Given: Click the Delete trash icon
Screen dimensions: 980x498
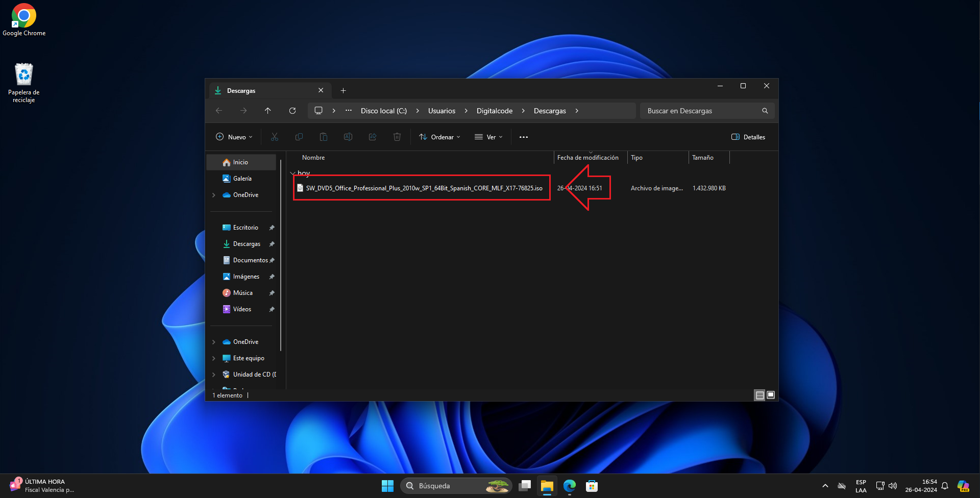Looking at the screenshot, I should tap(397, 137).
